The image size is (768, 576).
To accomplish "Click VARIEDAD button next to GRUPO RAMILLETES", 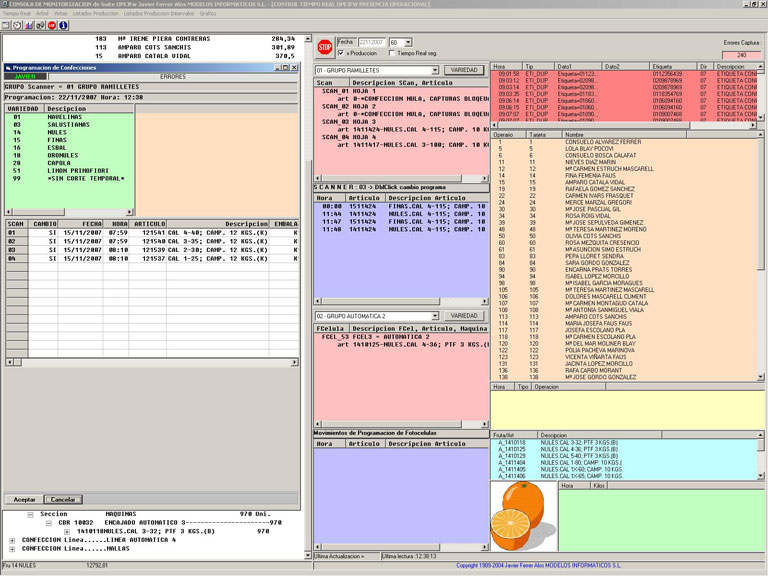I will click(x=464, y=71).
